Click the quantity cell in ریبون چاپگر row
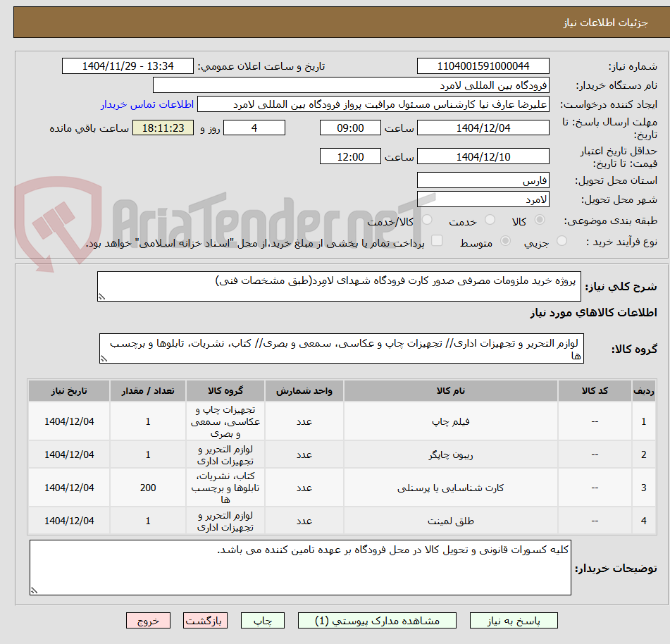 pyautogui.click(x=148, y=454)
